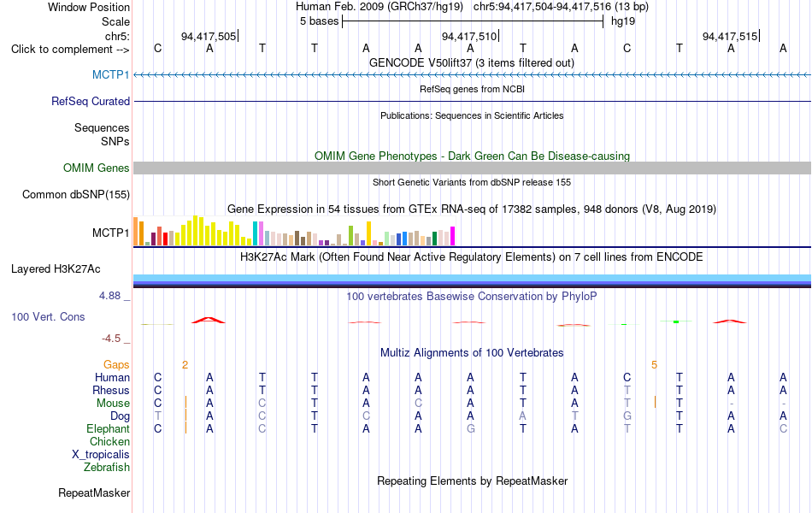Open the RefSeq Curated track label
This screenshot has height=513, width=812.
(x=91, y=101)
